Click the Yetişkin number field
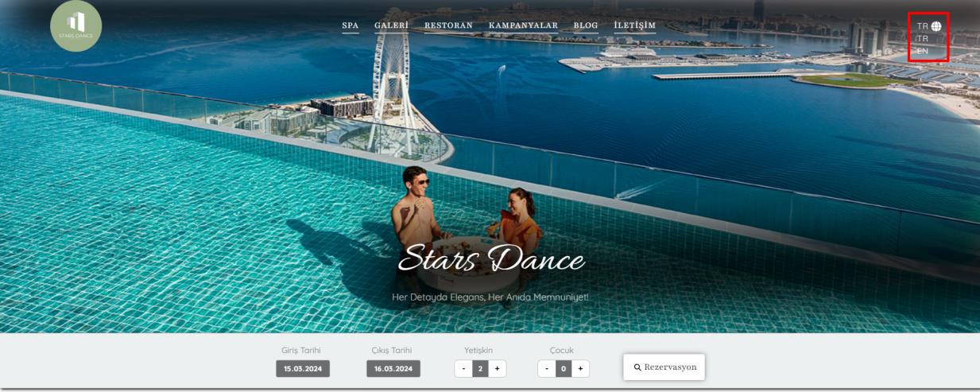The width and height of the screenshot is (980, 392). point(480,369)
